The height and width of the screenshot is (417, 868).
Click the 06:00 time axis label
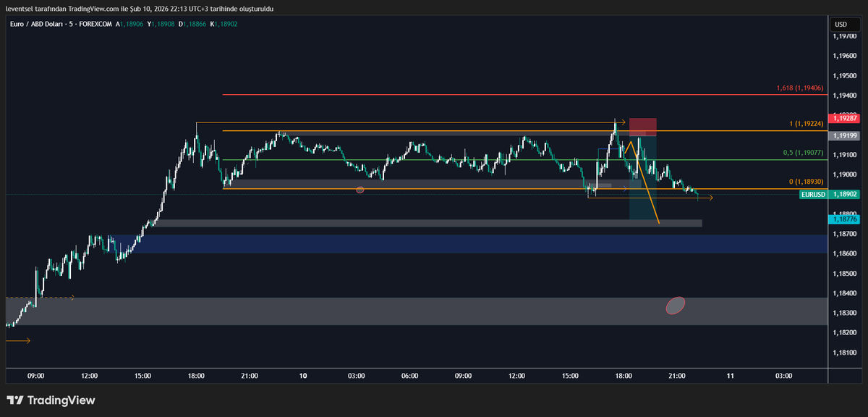pyautogui.click(x=410, y=376)
